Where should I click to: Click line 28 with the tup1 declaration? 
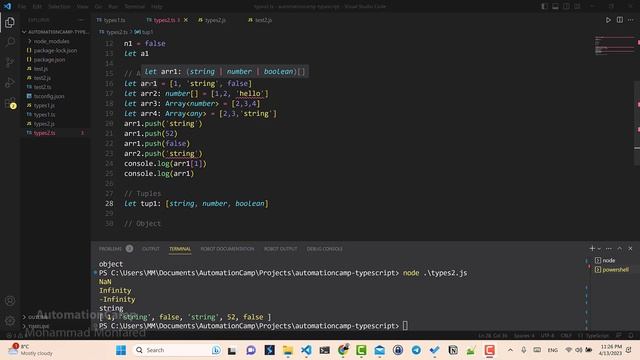(196, 203)
